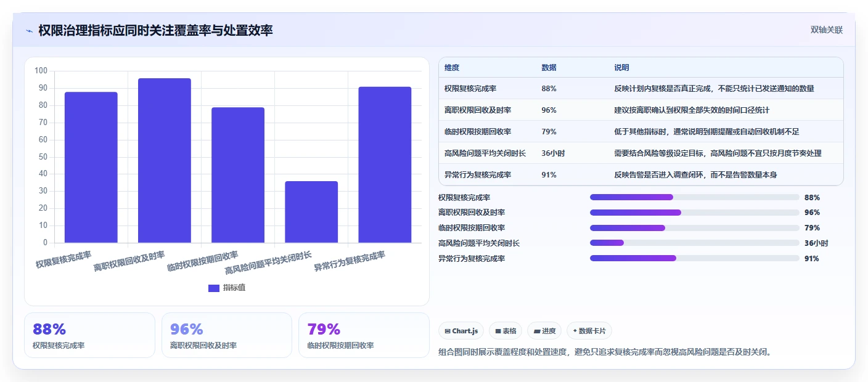Click the 数据卡片 tag chip
The width and height of the screenshot is (868, 382).
[589, 331]
